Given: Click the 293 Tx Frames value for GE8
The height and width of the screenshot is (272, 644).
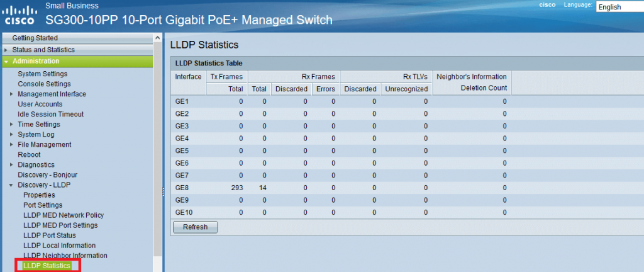Looking at the screenshot, I should [237, 188].
